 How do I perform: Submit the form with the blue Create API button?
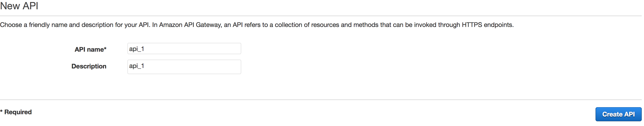pos(618,114)
